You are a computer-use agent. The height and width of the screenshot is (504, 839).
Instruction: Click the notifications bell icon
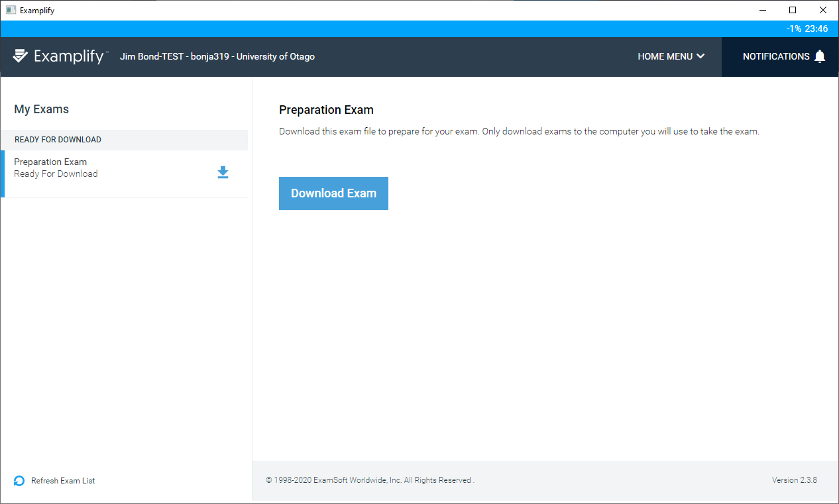[820, 56]
